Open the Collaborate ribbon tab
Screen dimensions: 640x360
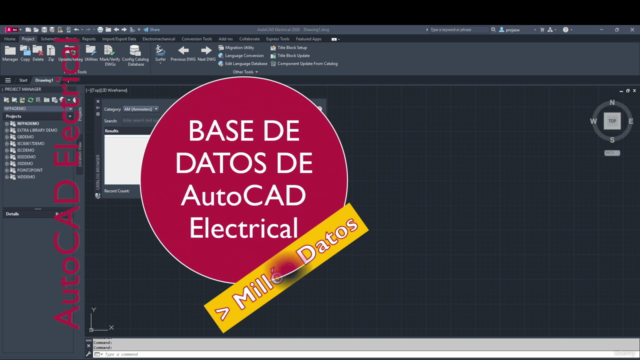click(249, 39)
